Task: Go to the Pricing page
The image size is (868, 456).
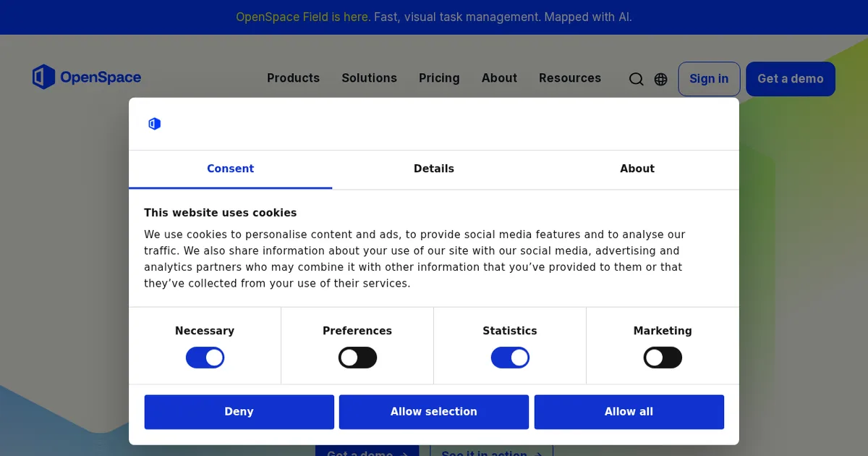Action: click(x=439, y=78)
